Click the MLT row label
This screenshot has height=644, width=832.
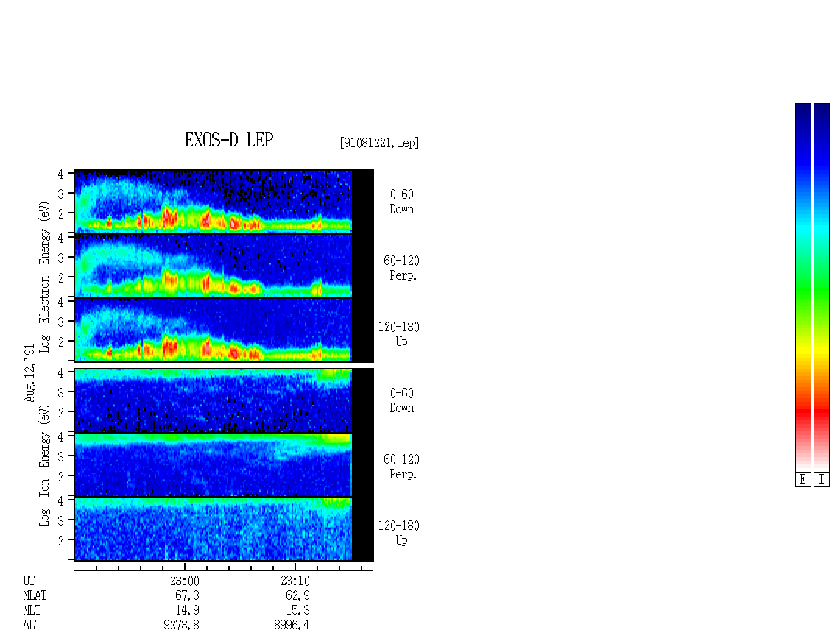[32, 611]
